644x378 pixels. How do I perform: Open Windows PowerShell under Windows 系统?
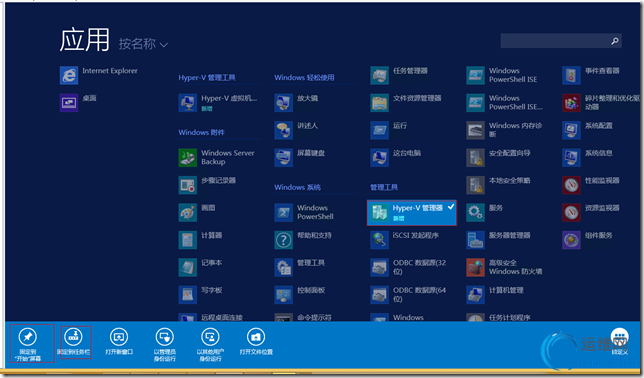304,213
